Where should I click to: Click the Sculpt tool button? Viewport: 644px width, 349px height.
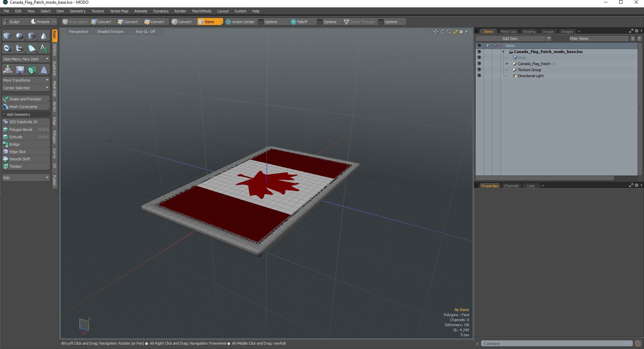tap(14, 22)
